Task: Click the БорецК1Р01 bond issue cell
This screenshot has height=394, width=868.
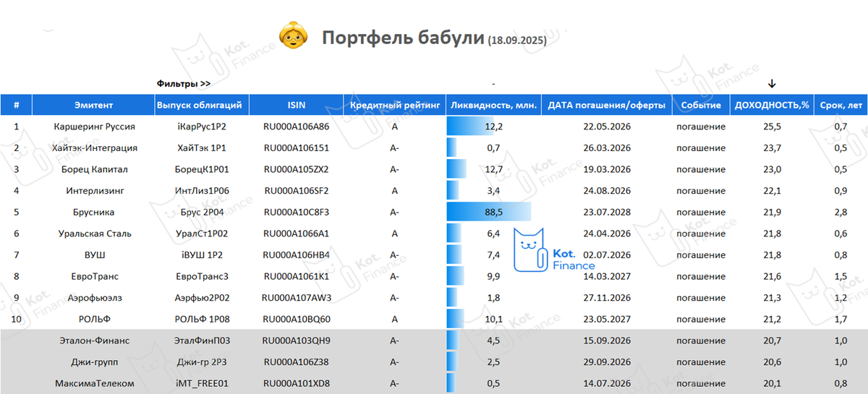Action: [x=202, y=170]
